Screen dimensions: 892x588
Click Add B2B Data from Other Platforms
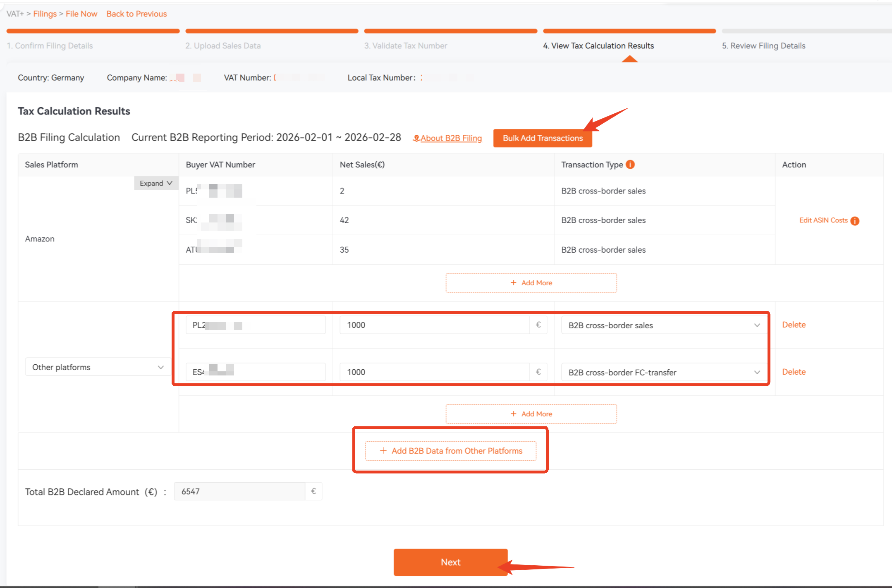(451, 451)
